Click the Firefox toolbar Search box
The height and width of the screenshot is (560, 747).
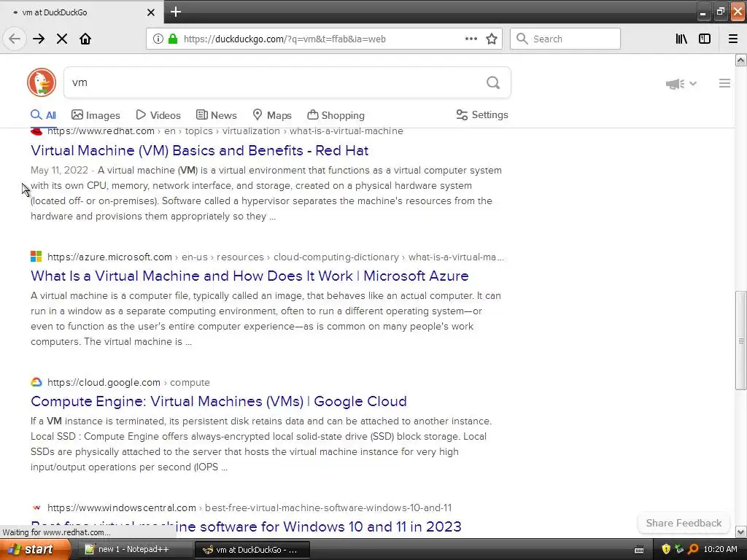coord(565,39)
